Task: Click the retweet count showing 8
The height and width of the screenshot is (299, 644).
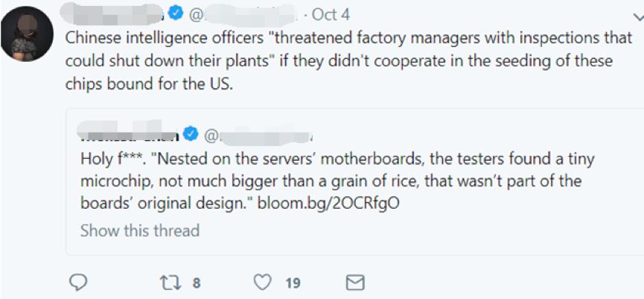Action: tap(196, 283)
